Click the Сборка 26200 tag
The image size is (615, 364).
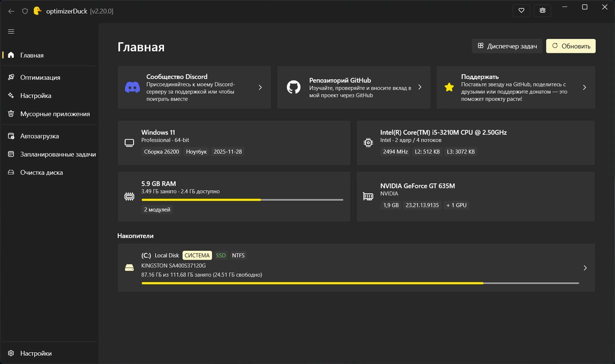click(161, 152)
